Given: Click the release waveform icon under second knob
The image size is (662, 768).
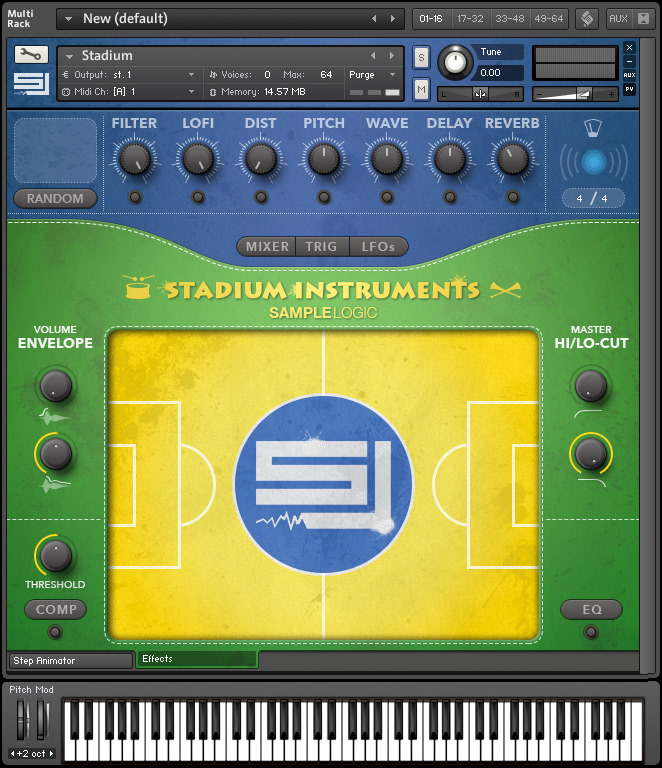Looking at the screenshot, I should pyautogui.click(x=55, y=484).
